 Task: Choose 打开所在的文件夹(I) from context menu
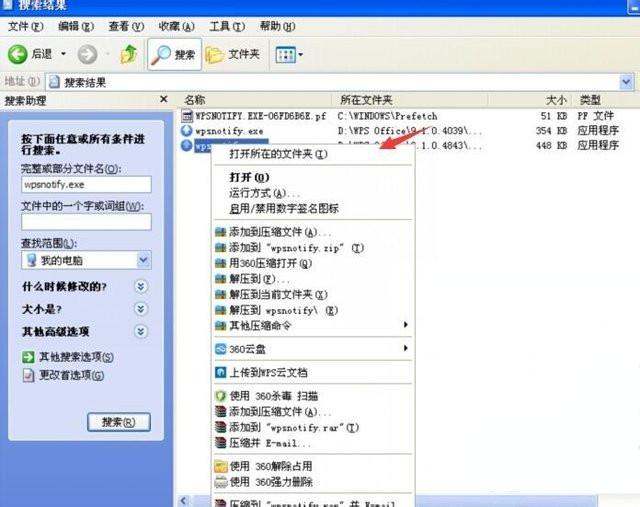(x=313, y=154)
